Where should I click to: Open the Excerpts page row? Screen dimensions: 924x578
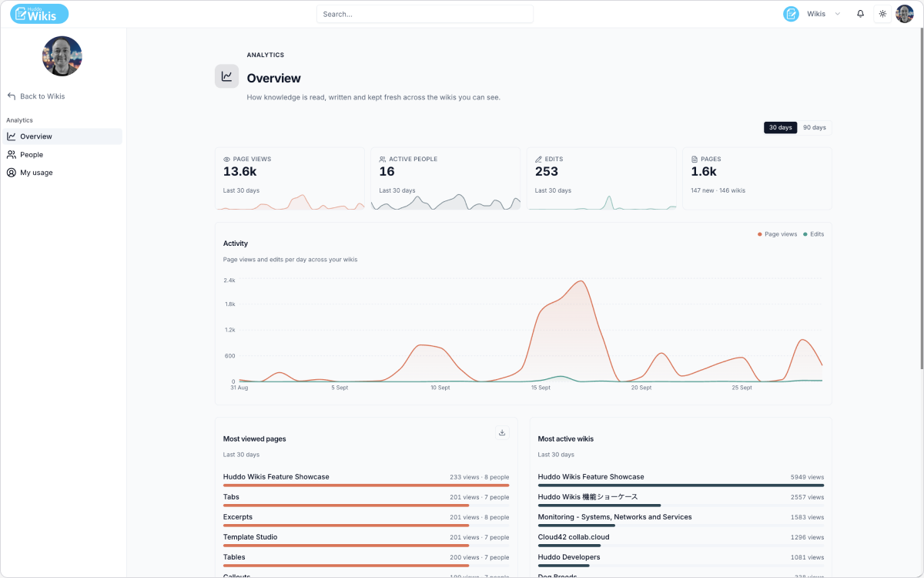pyautogui.click(x=366, y=520)
